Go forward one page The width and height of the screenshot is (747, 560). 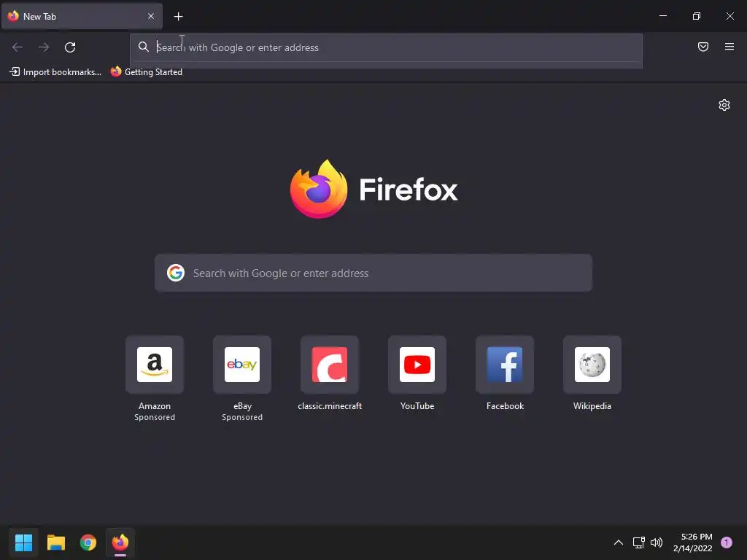44,47
